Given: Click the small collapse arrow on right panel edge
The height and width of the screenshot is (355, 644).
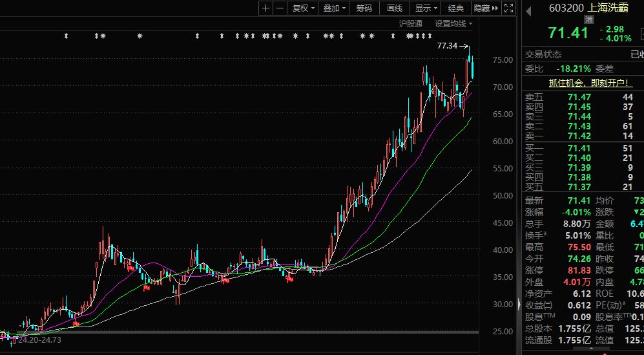Looking at the screenshot, I should [517, 304].
